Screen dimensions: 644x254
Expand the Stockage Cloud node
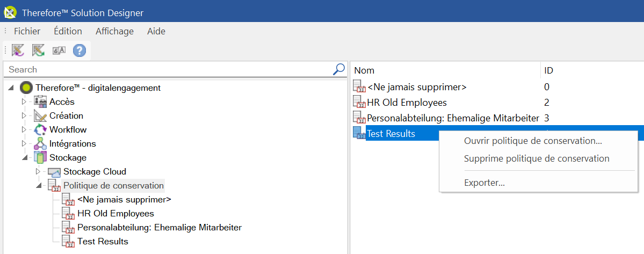[38, 172]
